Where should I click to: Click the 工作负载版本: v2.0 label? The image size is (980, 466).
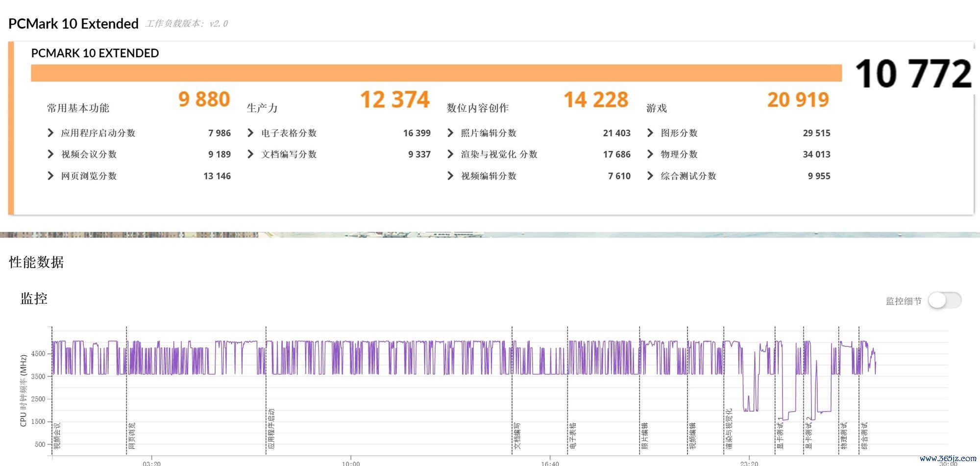point(187,24)
